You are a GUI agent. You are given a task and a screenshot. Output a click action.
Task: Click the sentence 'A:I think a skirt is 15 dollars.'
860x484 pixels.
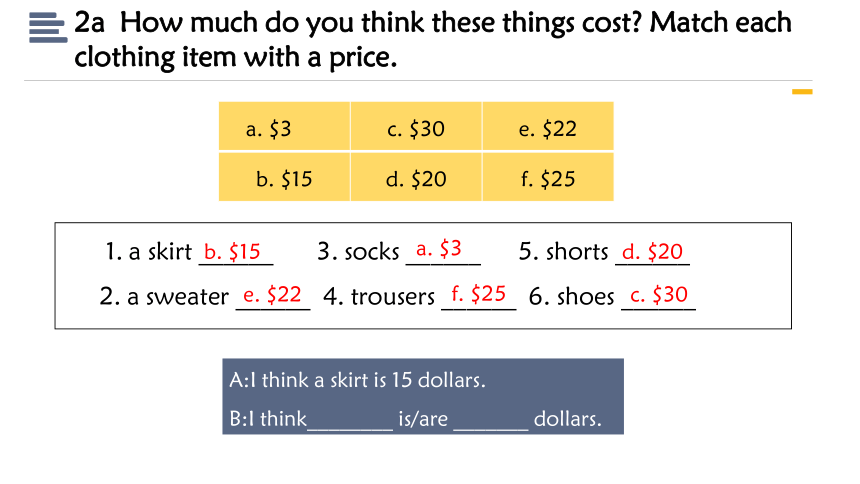click(357, 380)
